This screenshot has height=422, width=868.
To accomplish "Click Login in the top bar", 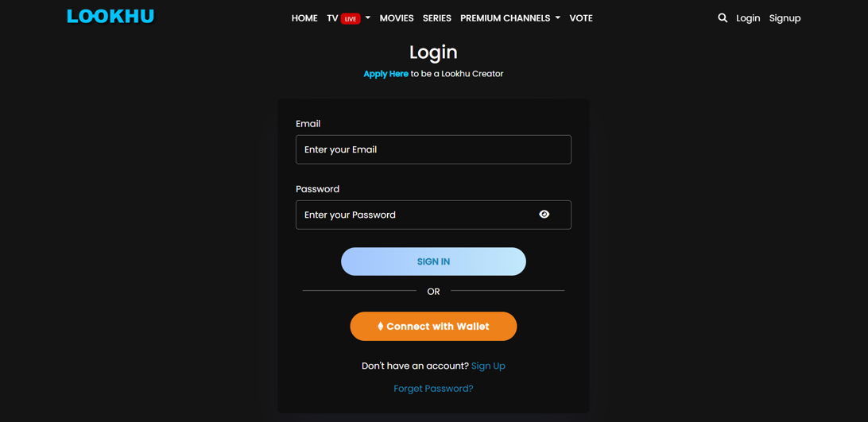I will pyautogui.click(x=748, y=18).
